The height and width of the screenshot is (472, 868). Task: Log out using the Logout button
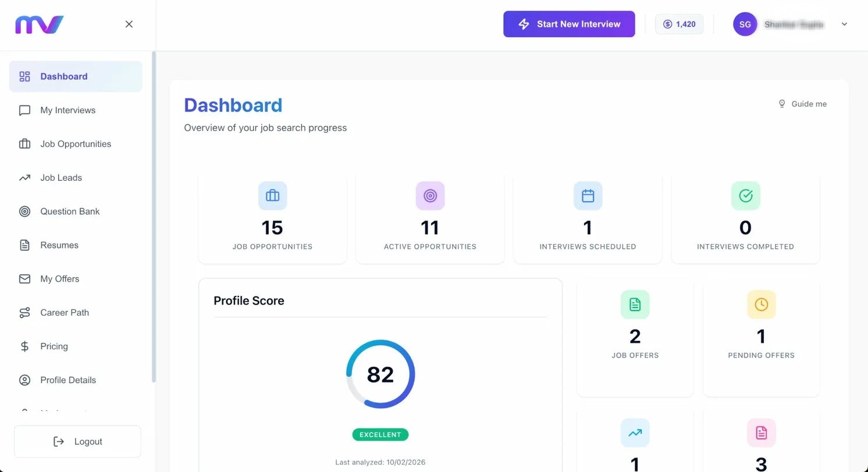[77, 441]
